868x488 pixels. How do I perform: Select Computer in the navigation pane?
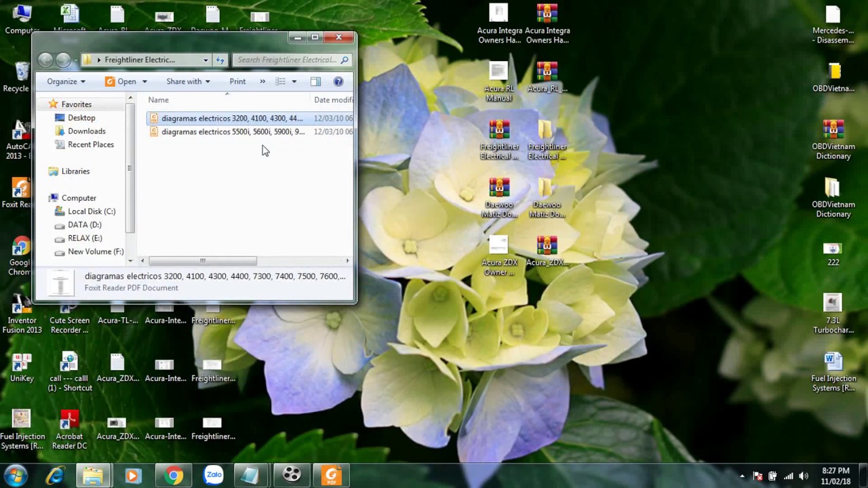point(79,198)
